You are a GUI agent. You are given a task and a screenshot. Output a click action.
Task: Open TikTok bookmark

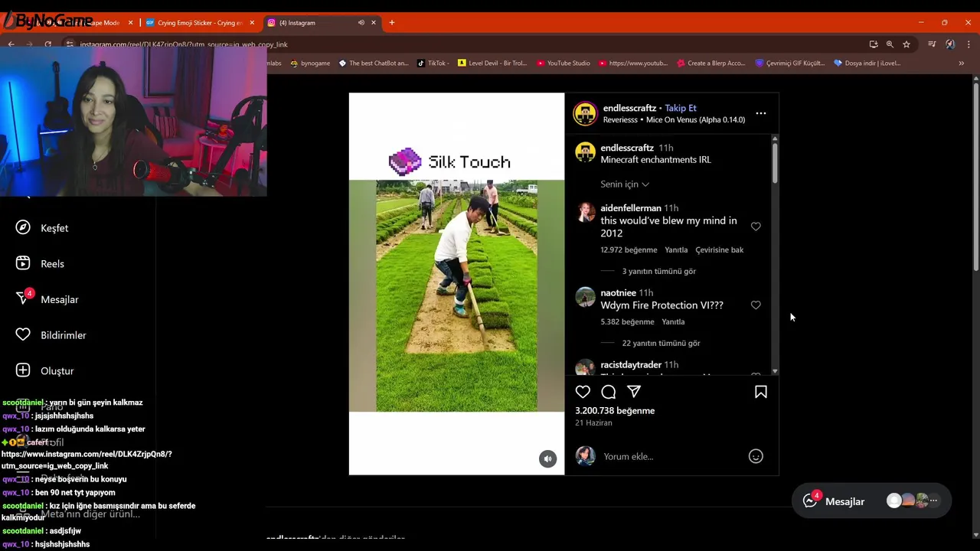433,63
